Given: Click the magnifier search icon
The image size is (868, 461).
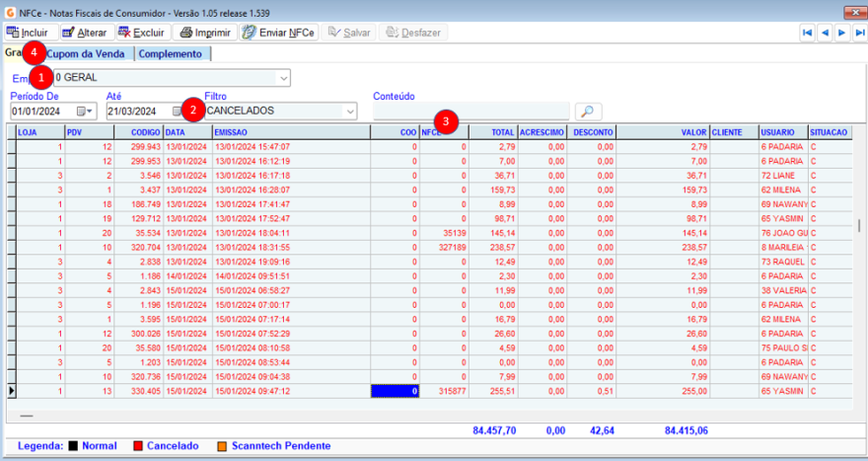Looking at the screenshot, I should 588,112.
